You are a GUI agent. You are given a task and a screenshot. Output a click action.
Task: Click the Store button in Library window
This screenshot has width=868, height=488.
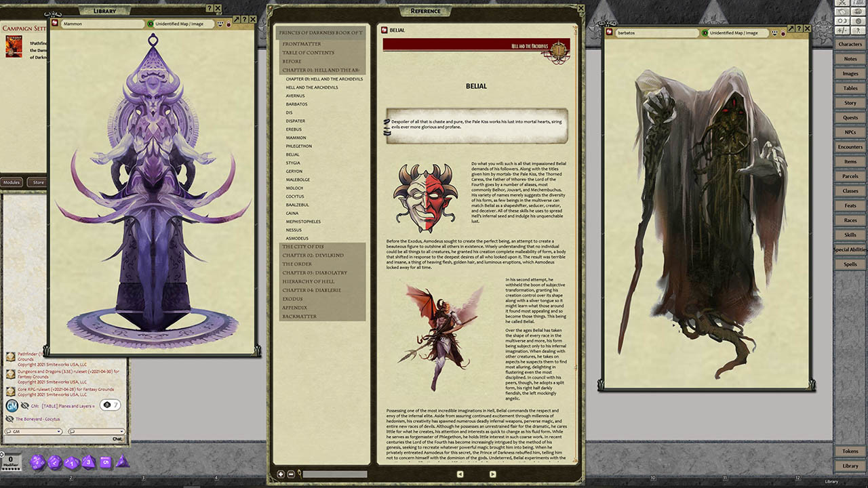click(x=39, y=182)
